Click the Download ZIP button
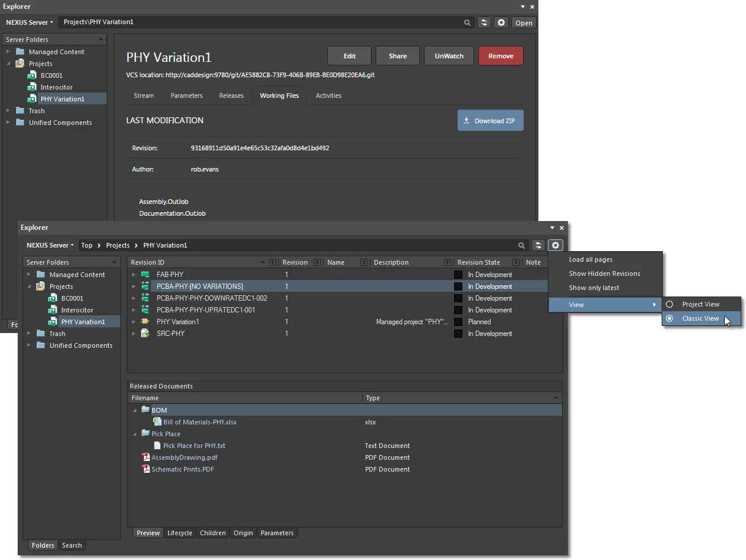The width and height of the screenshot is (746, 560). pos(490,120)
